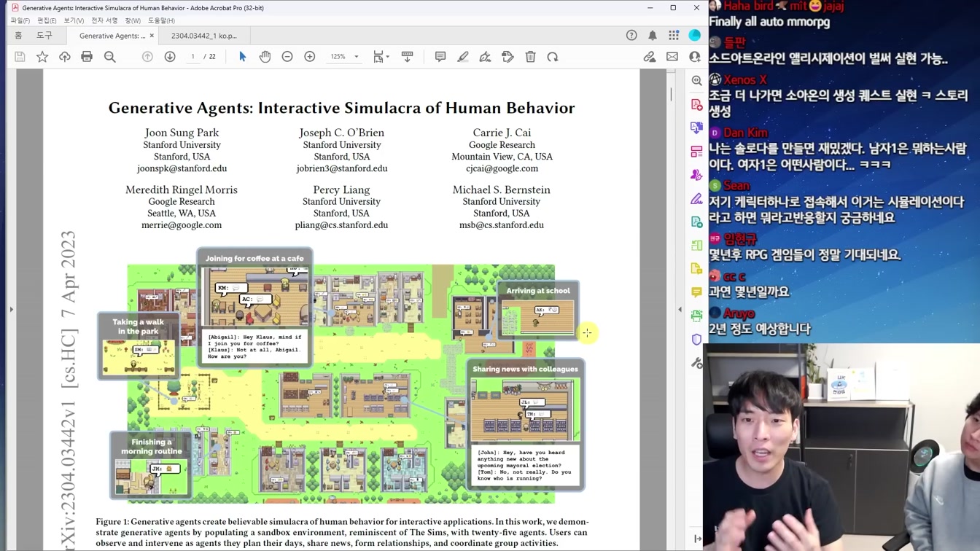Click the scrolling mode toolbar icon
The width and height of the screenshot is (980, 551).
click(x=407, y=57)
